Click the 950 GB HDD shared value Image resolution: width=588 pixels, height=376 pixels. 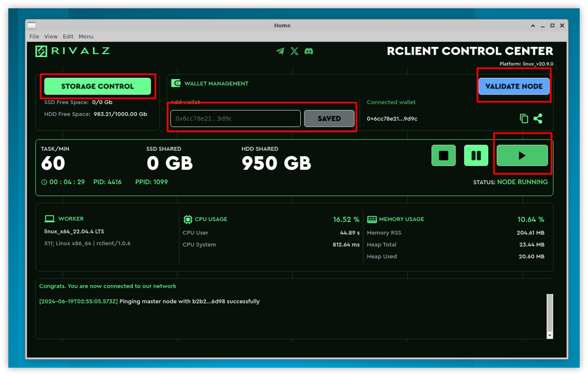[x=276, y=163]
